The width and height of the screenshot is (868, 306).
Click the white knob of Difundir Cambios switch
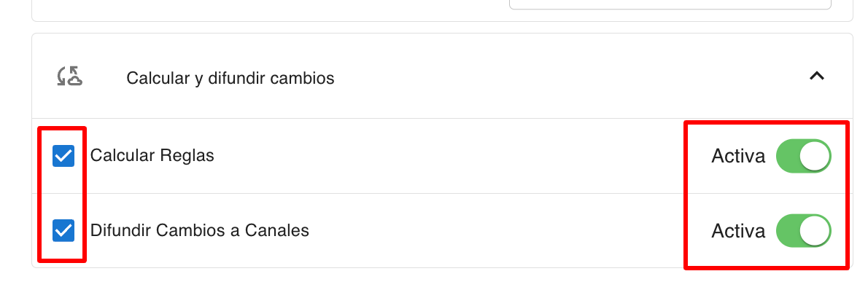(x=816, y=231)
